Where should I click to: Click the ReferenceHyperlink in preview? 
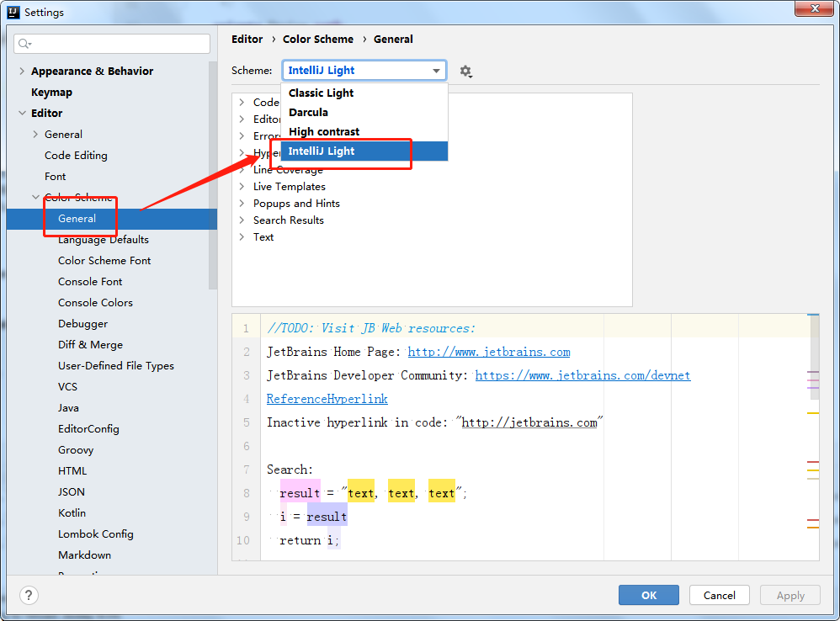327,399
